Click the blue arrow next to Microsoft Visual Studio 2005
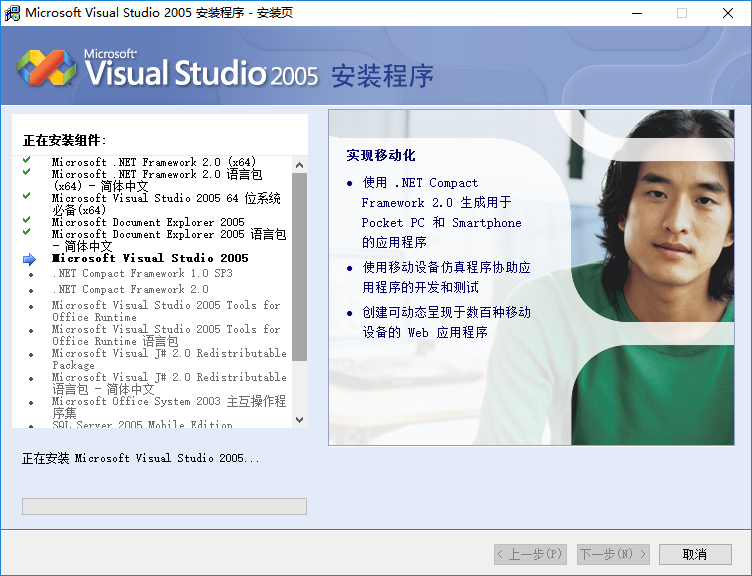752x576 pixels. [29, 259]
